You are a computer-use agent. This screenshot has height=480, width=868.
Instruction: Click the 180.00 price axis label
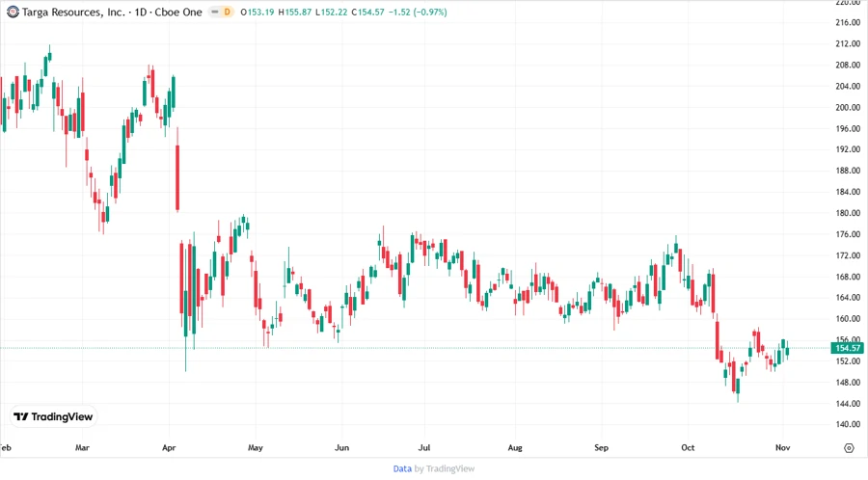[x=848, y=213]
